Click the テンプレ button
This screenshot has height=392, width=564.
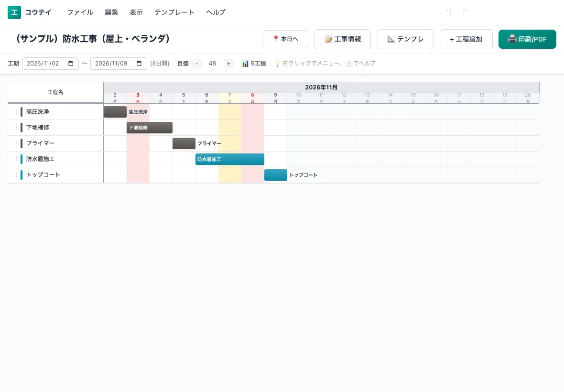click(405, 39)
